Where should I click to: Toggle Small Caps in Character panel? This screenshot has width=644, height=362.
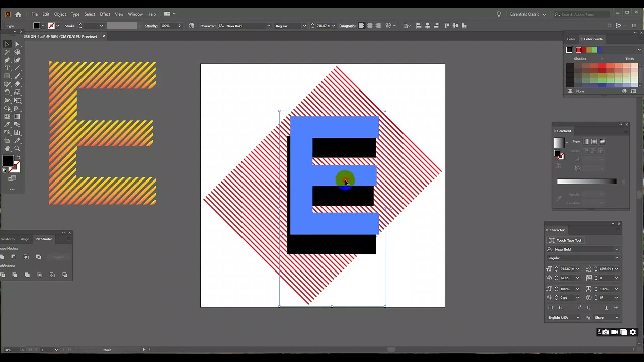tap(560, 308)
